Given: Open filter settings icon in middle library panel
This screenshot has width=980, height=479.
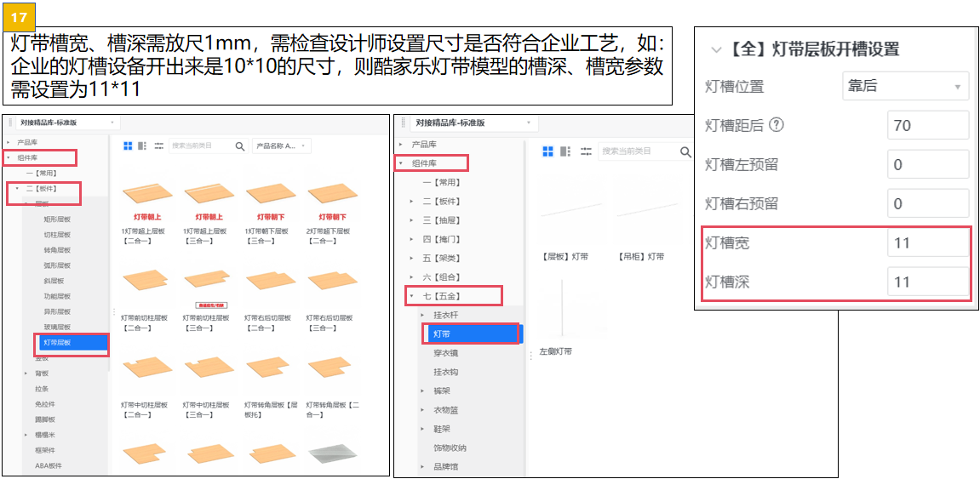Looking at the screenshot, I should point(585,151).
